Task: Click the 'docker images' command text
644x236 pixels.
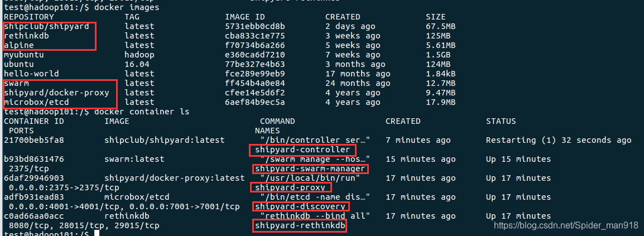Action: point(127,7)
